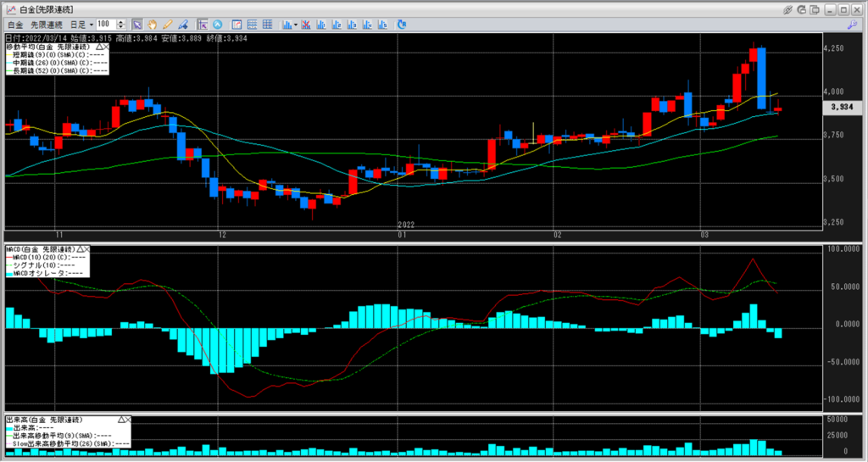
Task: Click the chain link icon in title bar
Action: coord(787,8)
